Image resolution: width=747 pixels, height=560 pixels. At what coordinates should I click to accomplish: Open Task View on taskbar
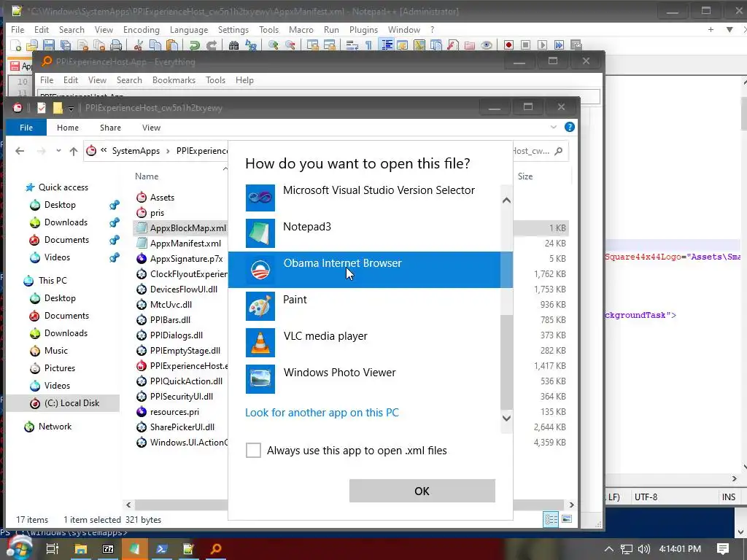point(52,549)
